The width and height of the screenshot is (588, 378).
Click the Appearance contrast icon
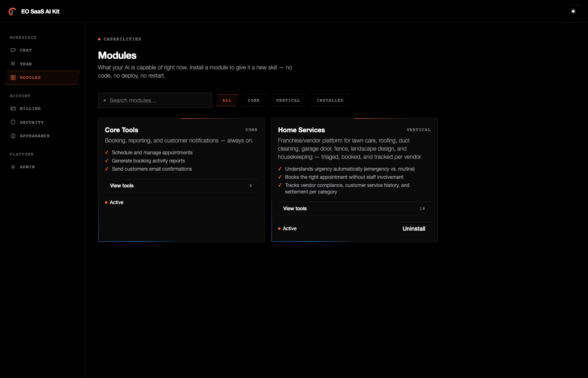click(x=13, y=136)
